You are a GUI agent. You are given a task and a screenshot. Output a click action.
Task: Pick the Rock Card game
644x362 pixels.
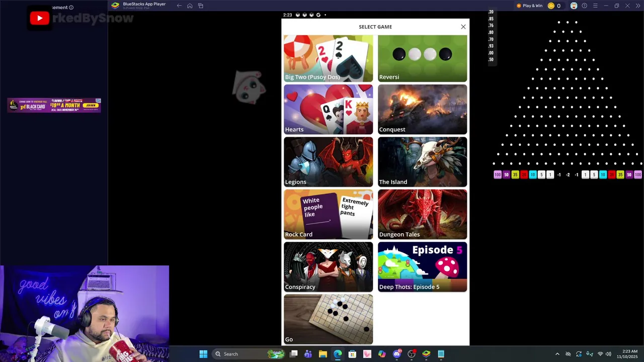pyautogui.click(x=328, y=214)
